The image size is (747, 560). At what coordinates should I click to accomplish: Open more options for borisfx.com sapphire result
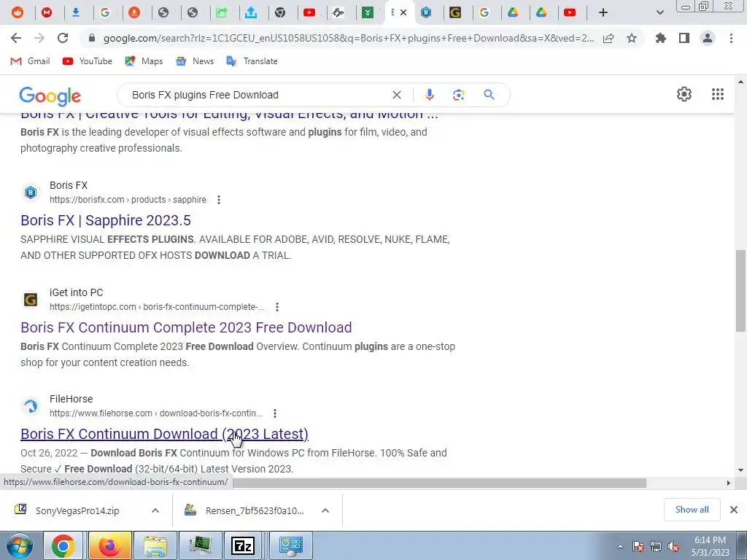(x=219, y=200)
